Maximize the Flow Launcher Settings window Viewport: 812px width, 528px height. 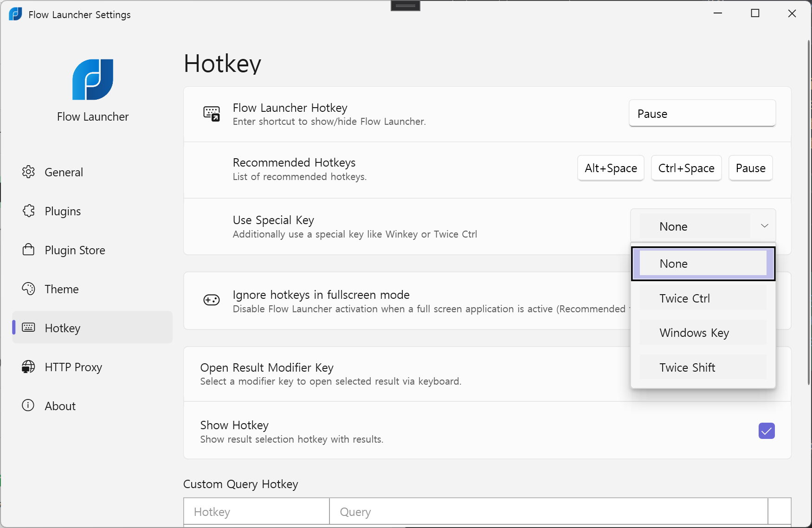755,13
